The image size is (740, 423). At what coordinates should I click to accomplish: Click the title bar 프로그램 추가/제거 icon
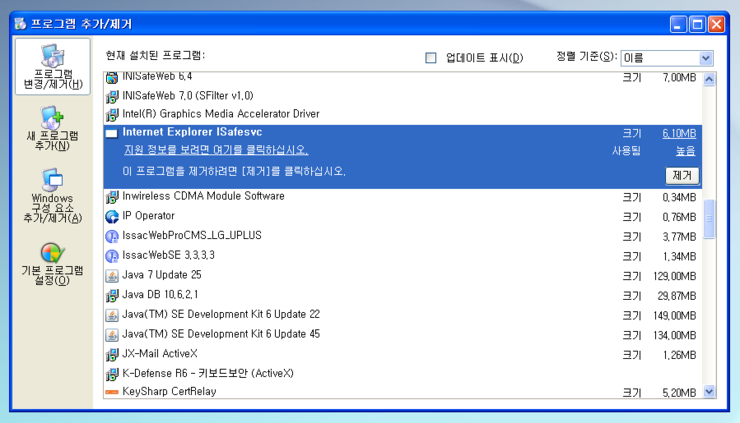(x=20, y=23)
